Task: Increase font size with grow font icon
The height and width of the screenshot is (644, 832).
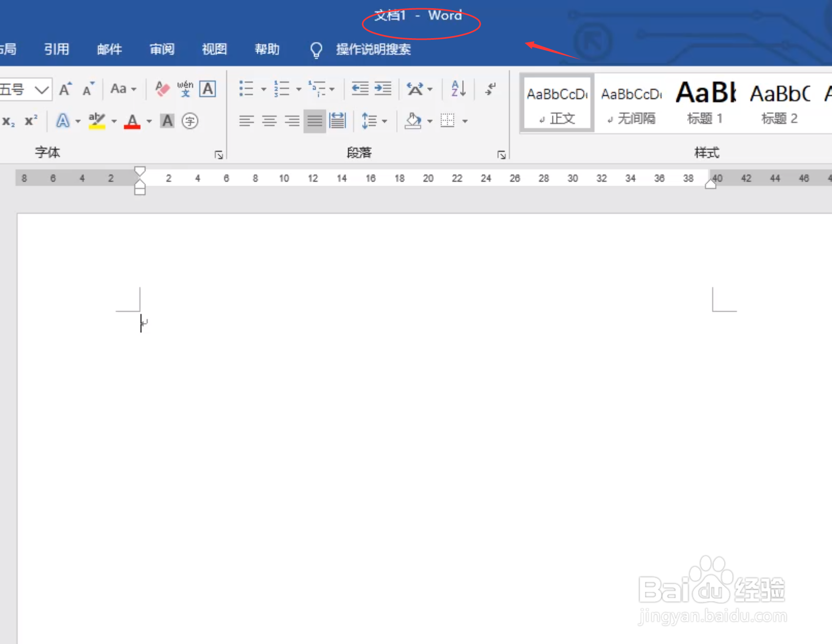Action: pos(65,89)
